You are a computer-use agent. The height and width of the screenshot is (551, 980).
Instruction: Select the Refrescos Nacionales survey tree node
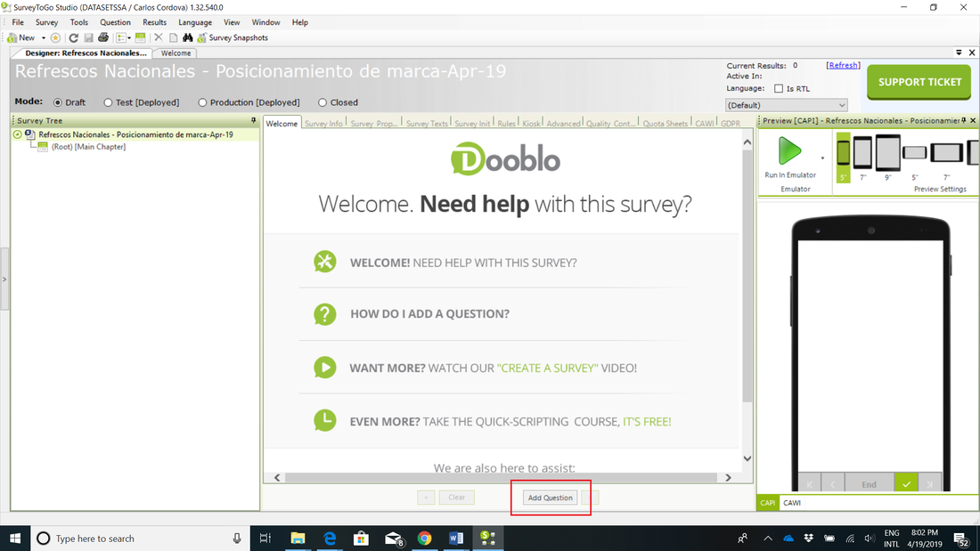click(135, 134)
